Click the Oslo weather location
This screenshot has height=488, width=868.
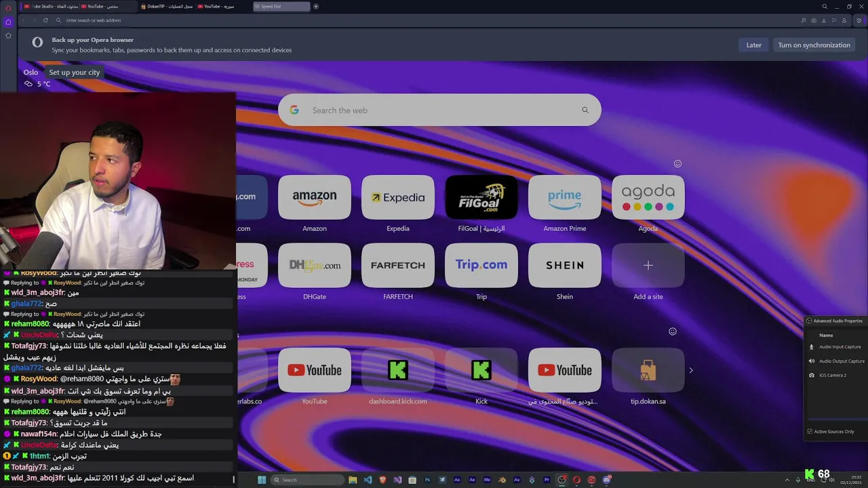tap(31, 73)
